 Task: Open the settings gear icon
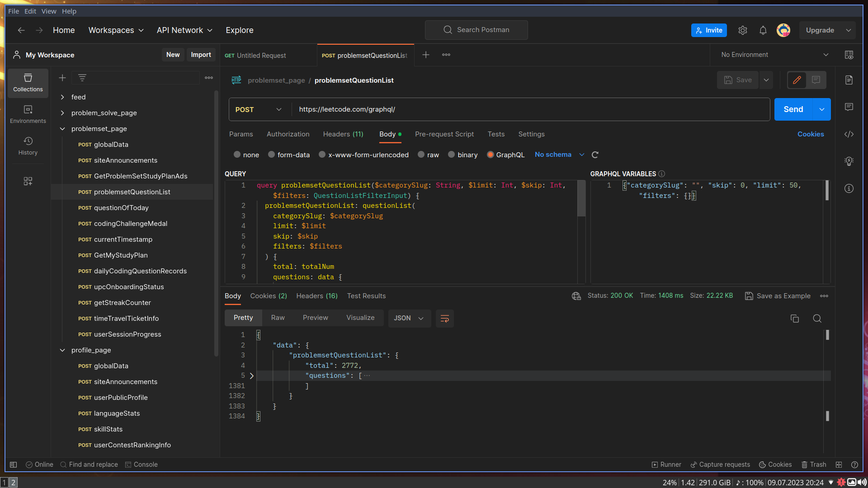pos(743,30)
